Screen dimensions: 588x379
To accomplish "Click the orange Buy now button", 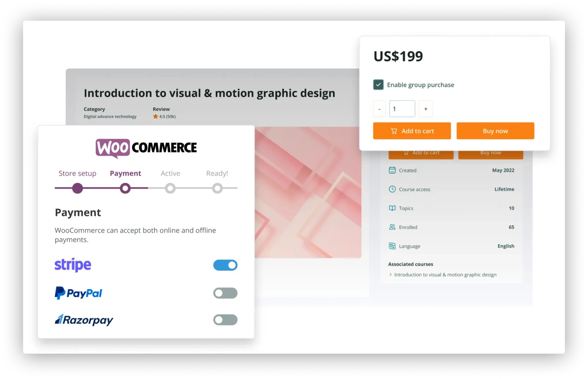I will (495, 131).
